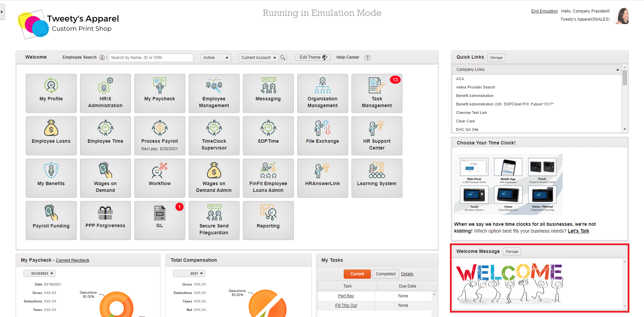Click the Employee Search input field
This screenshot has height=317, width=644.
[x=151, y=58]
